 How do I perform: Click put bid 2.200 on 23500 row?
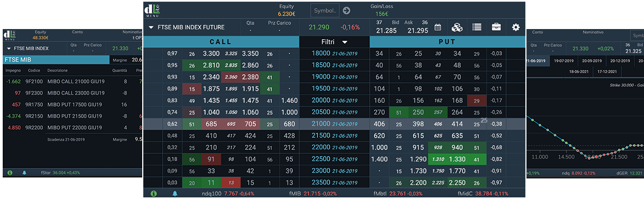pyautogui.click(x=418, y=183)
